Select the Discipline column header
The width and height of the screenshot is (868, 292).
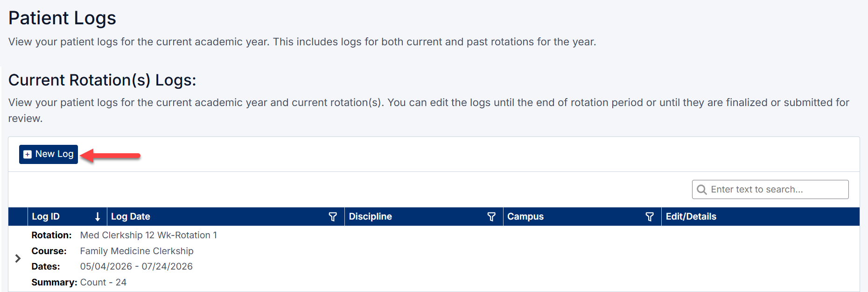(x=371, y=216)
